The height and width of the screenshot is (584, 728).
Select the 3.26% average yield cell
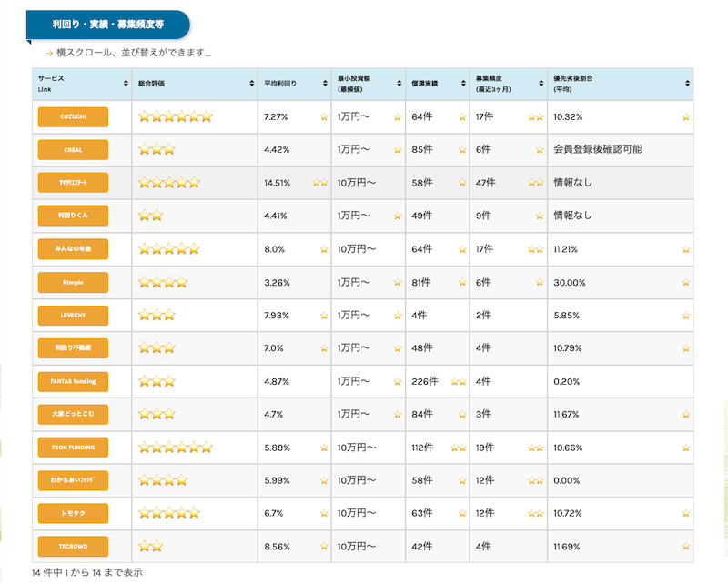click(294, 282)
